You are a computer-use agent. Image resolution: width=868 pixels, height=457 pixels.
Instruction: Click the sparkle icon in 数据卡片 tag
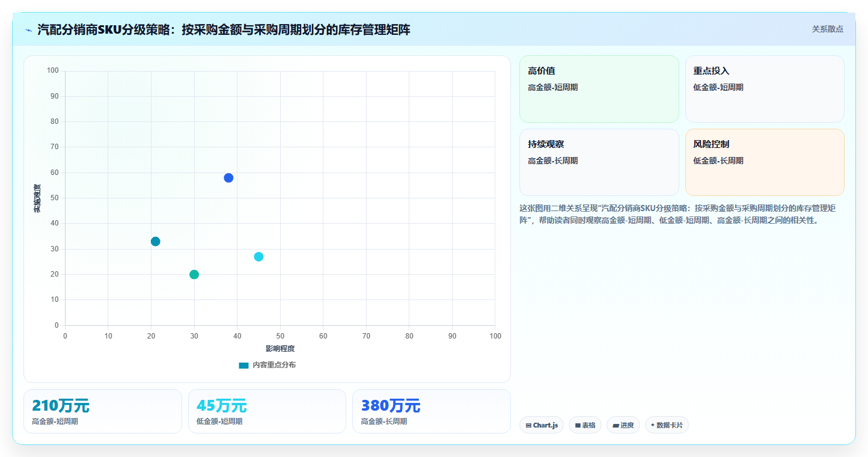click(x=652, y=425)
